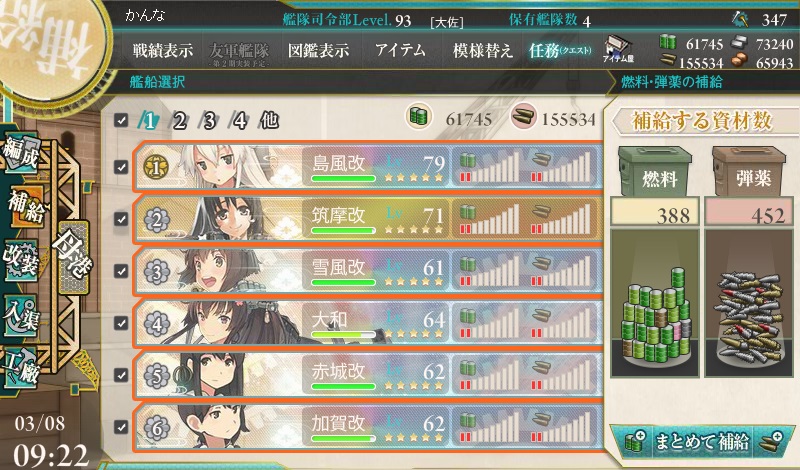
Task: Switch to the 他 other ships tab
Action: pos(269,120)
